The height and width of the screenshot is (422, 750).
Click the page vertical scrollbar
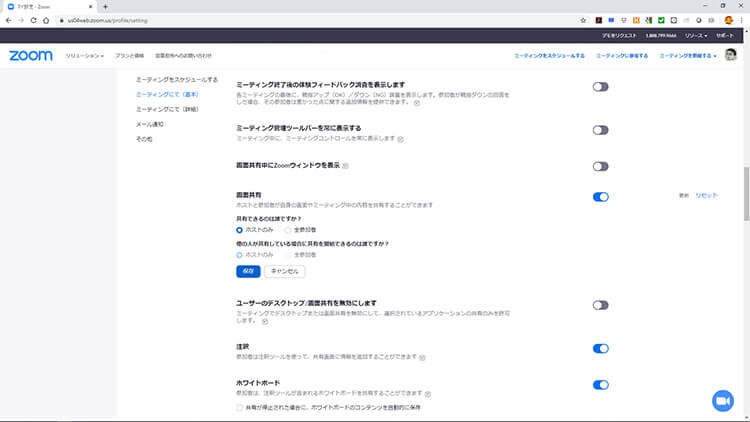[745, 200]
